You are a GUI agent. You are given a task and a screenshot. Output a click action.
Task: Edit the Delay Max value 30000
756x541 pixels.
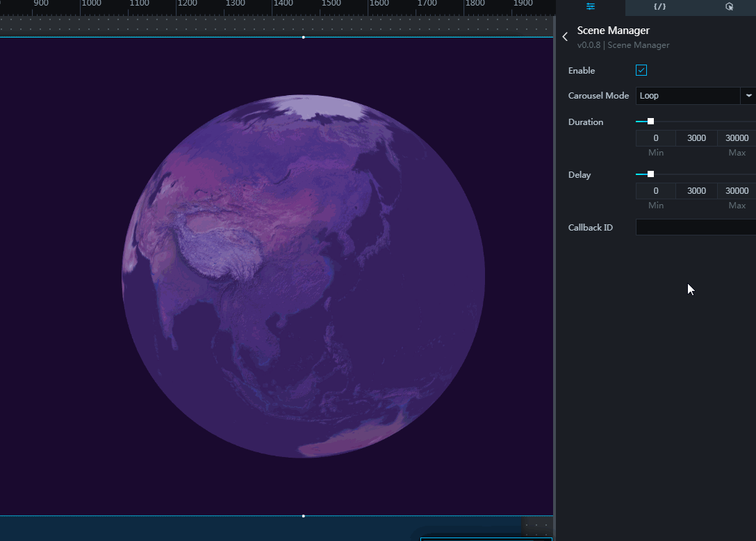(737, 191)
